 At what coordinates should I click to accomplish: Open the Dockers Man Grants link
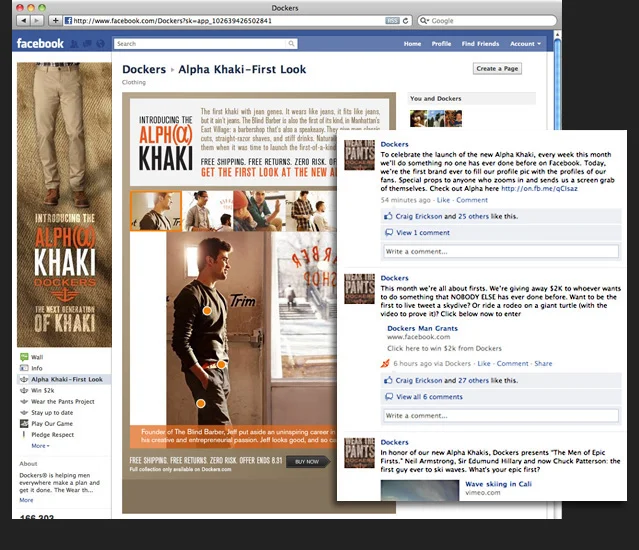(422, 328)
